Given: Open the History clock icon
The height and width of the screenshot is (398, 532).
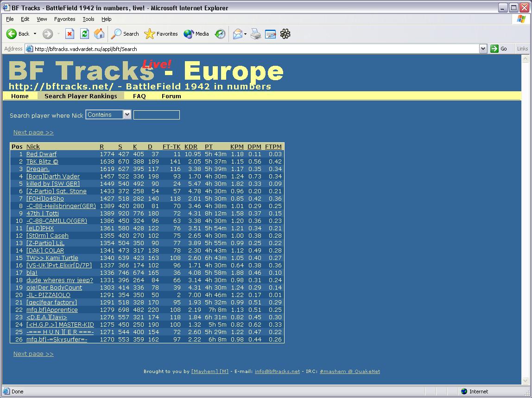Looking at the screenshot, I should (x=220, y=33).
